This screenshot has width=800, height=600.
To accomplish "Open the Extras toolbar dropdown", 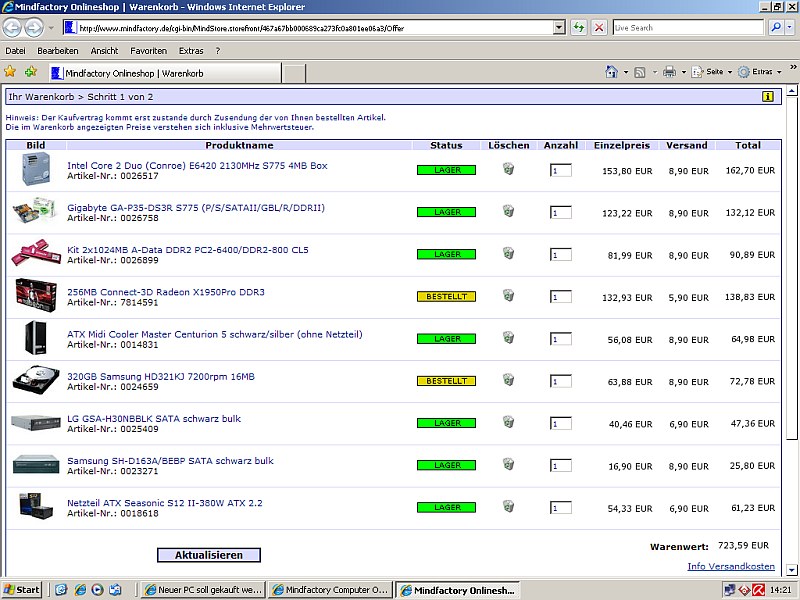I will [760, 72].
